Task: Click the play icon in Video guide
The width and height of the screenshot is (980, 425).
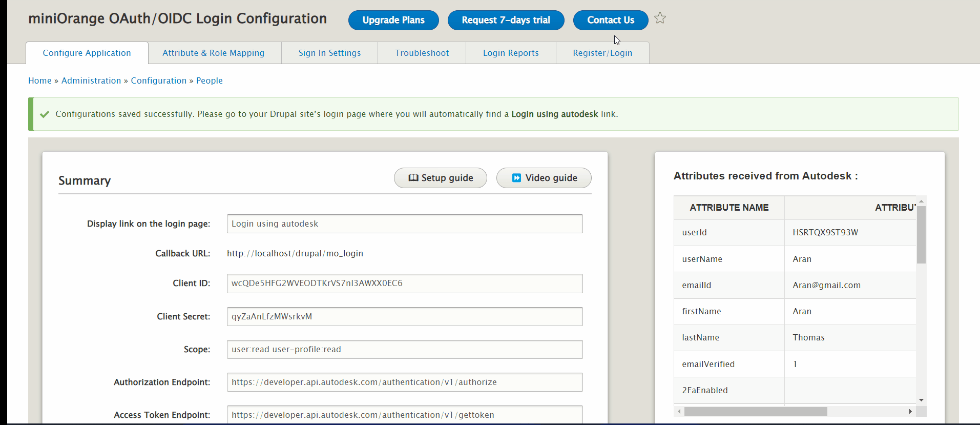Action: pos(516,178)
